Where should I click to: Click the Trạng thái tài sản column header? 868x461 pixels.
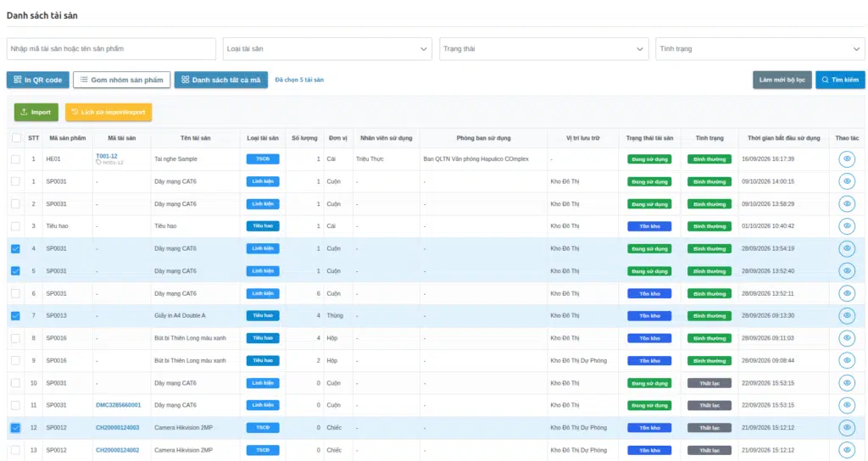(649, 138)
